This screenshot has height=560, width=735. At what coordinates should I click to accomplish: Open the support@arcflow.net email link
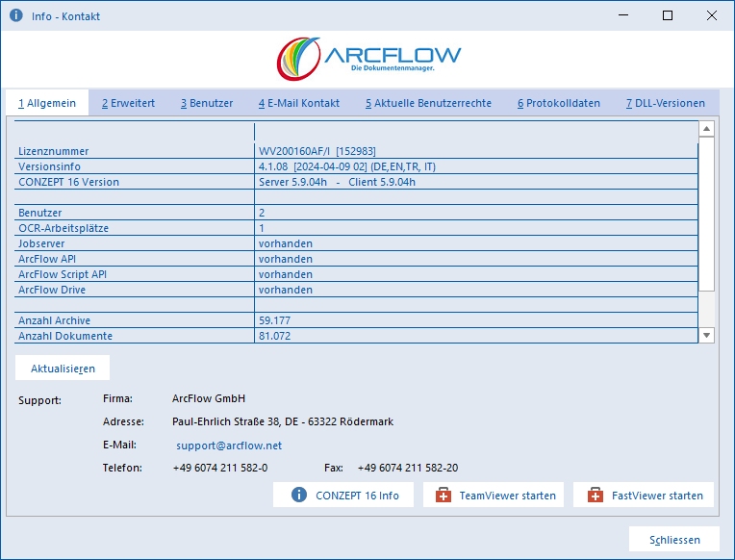point(229,445)
